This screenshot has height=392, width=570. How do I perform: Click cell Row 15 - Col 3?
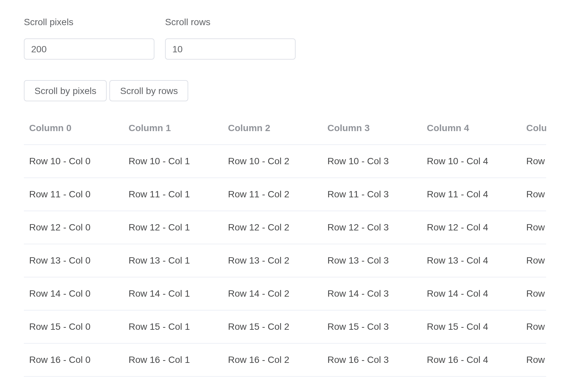coord(372,327)
